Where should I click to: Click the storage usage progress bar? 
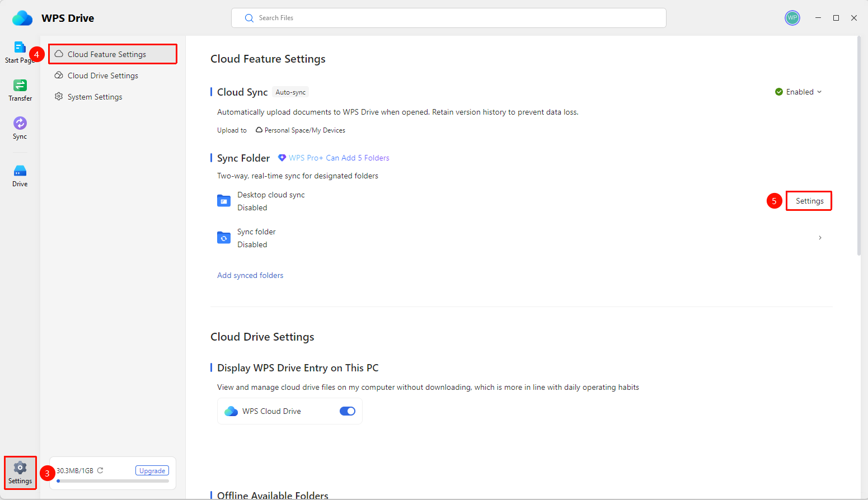[112, 481]
